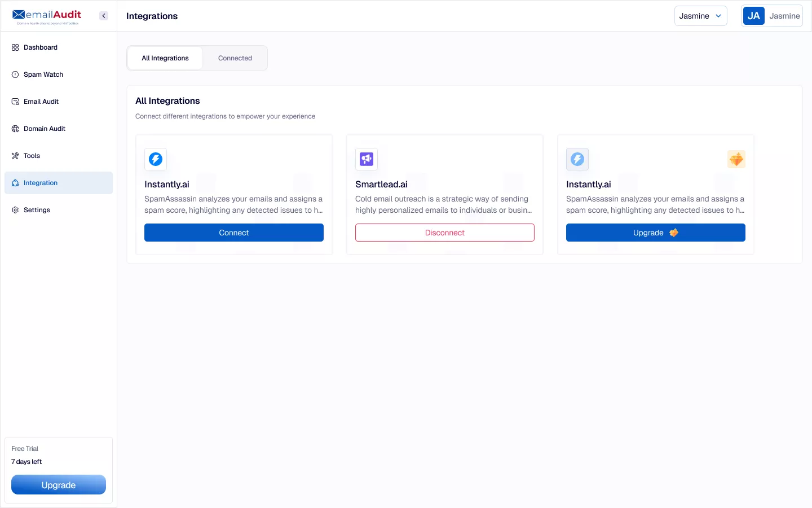The image size is (812, 508).
Task: Click the Dashboard grid icon in sidebar
Action: 15,47
